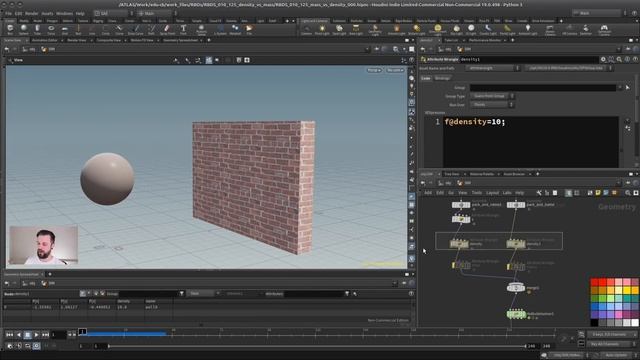Jump to the last frame

[45, 335]
